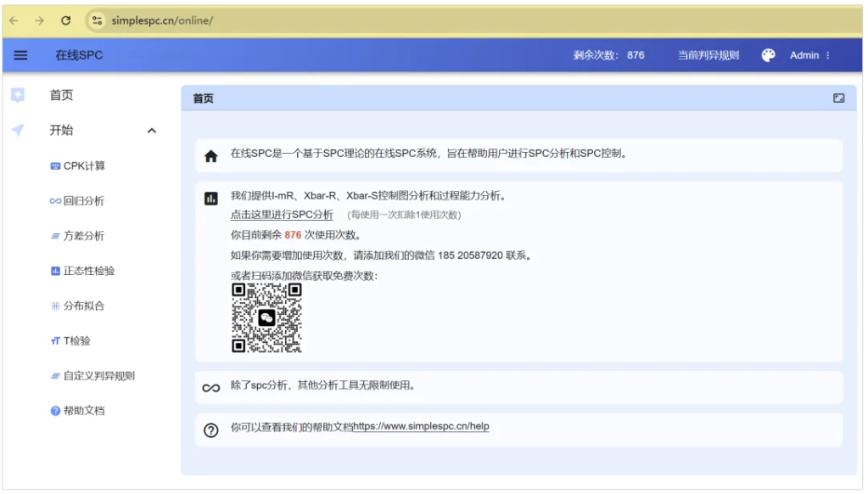Click 当前判异规则 in the header
The image size is (868, 494).
(x=708, y=55)
